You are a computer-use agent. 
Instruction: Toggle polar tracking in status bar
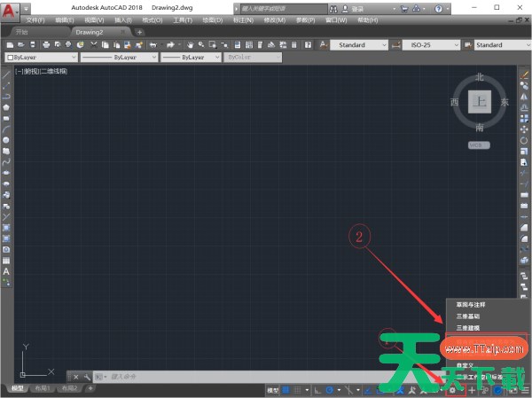329,390
